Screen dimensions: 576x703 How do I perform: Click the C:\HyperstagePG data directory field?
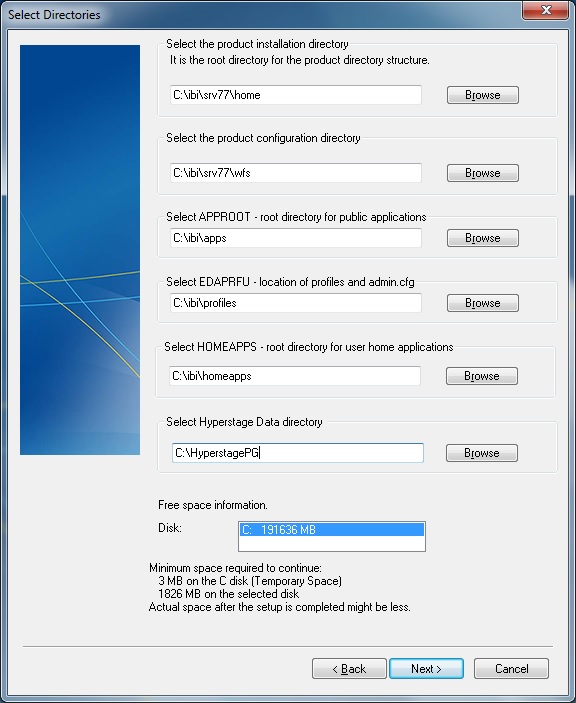(x=298, y=453)
